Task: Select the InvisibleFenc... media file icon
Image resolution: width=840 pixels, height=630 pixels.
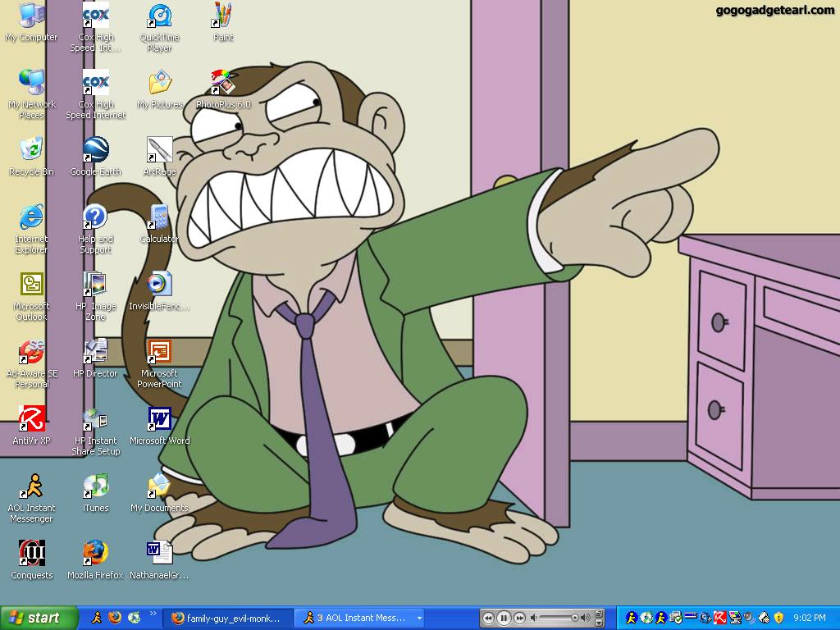Action: 160,291
